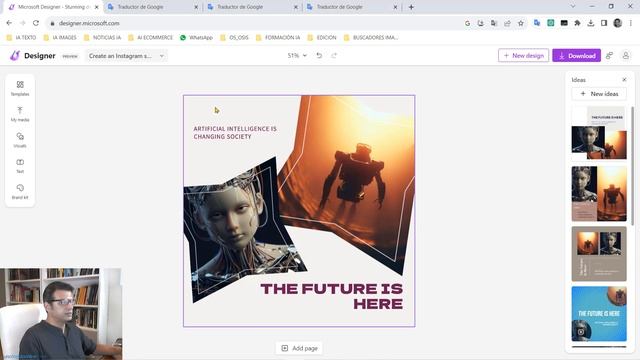The width and height of the screenshot is (640, 360).
Task: Open the Brand kit panel
Action: 20,191
